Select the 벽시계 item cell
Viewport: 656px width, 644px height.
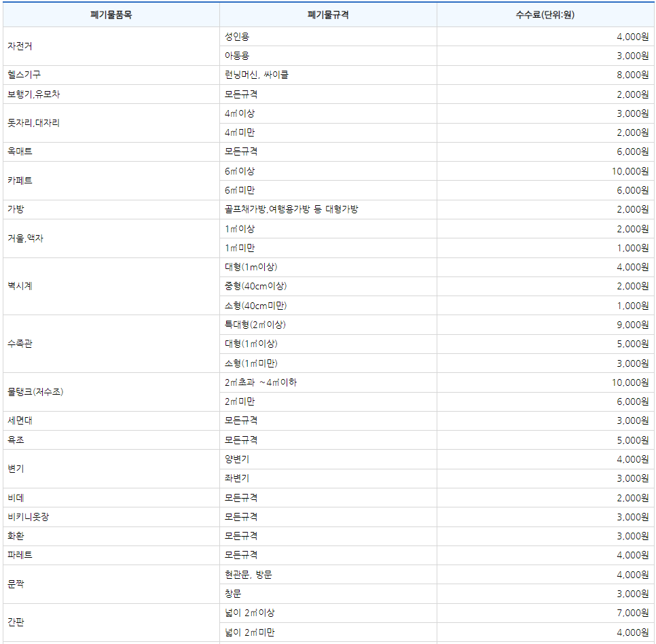pos(111,286)
